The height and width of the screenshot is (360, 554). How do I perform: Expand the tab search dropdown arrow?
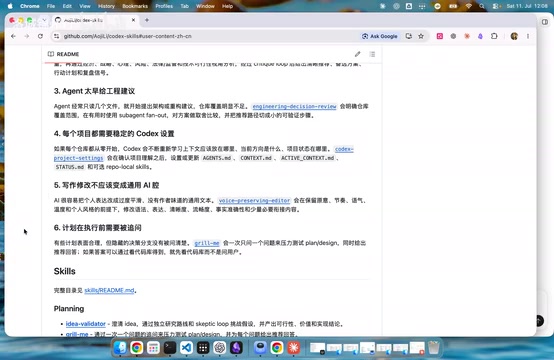click(44, 20)
